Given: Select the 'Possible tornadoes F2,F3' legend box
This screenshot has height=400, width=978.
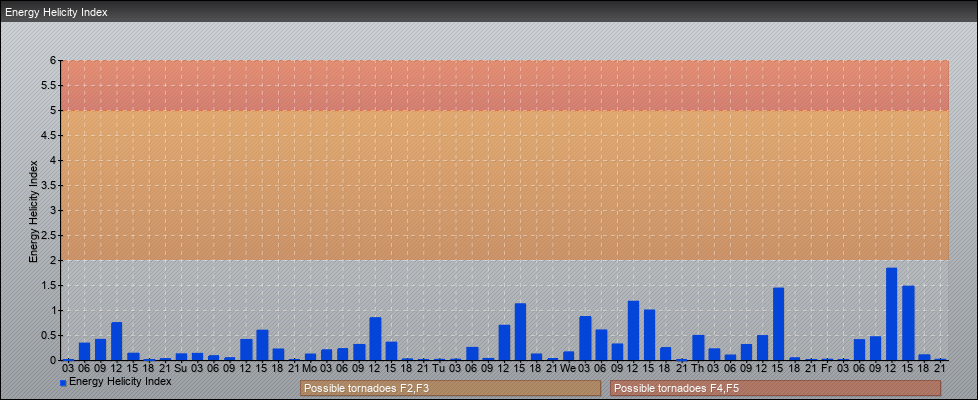Looking at the screenshot, I should pyautogui.click(x=450, y=388).
